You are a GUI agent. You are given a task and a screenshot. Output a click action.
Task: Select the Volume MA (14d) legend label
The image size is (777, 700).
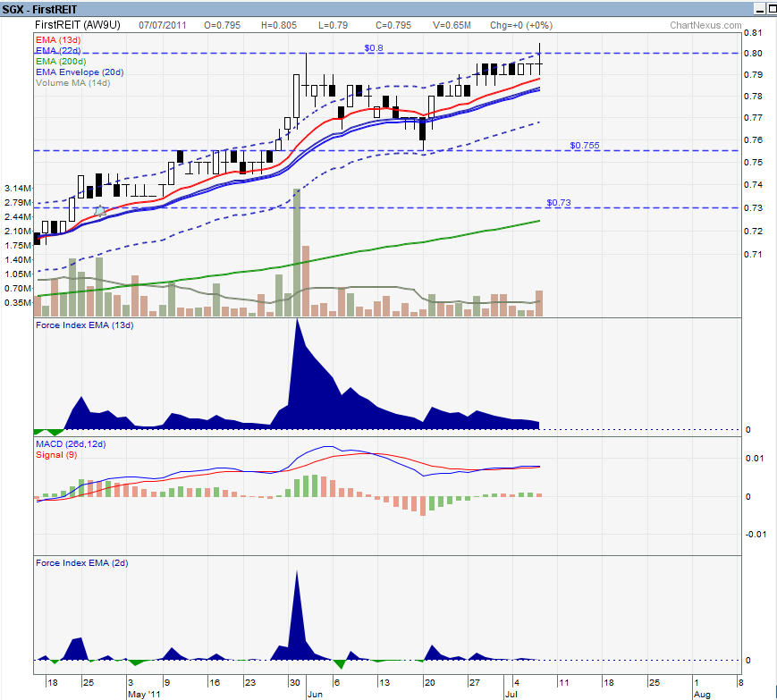pos(72,83)
